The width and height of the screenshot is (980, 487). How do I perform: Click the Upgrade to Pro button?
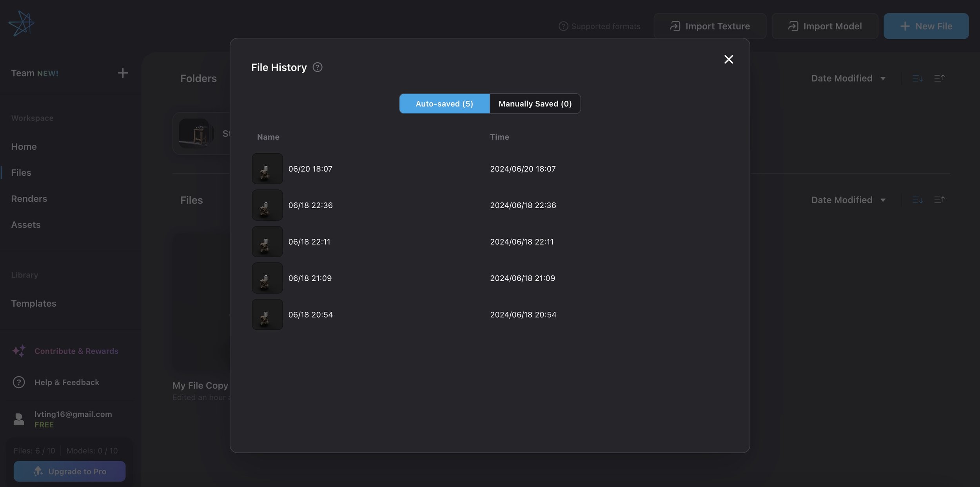coord(69,471)
